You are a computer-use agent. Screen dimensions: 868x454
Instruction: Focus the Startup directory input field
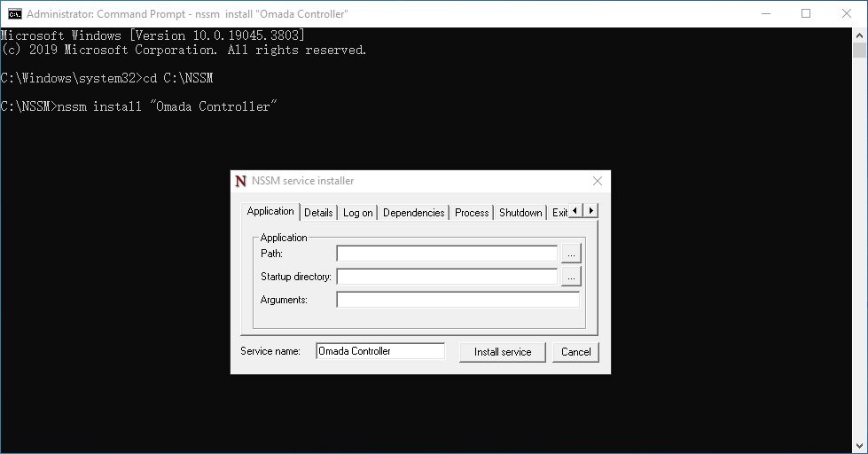pyautogui.click(x=447, y=277)
